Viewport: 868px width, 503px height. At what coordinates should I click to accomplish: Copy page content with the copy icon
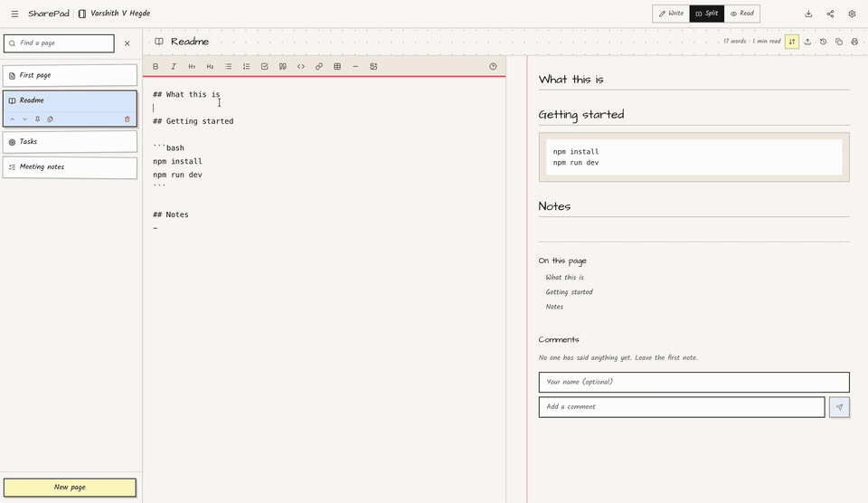pos(839,42)
